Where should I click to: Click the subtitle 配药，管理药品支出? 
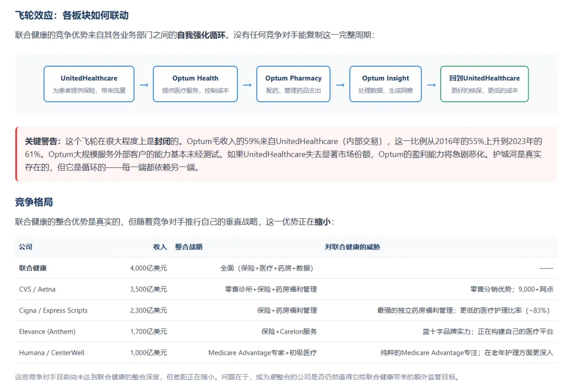293,91
